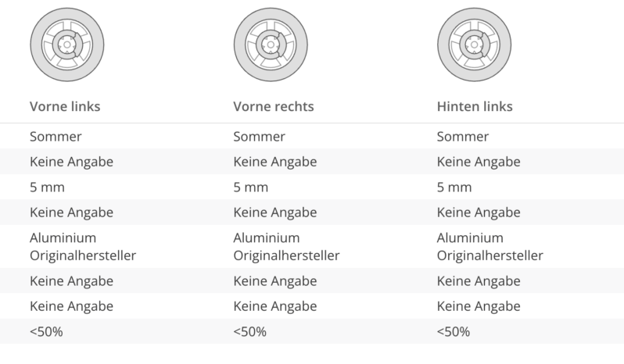The height and width of the screenshot is (364, 624).
Task: Click Sommer under Vorne links
Action: coord(56,137)
